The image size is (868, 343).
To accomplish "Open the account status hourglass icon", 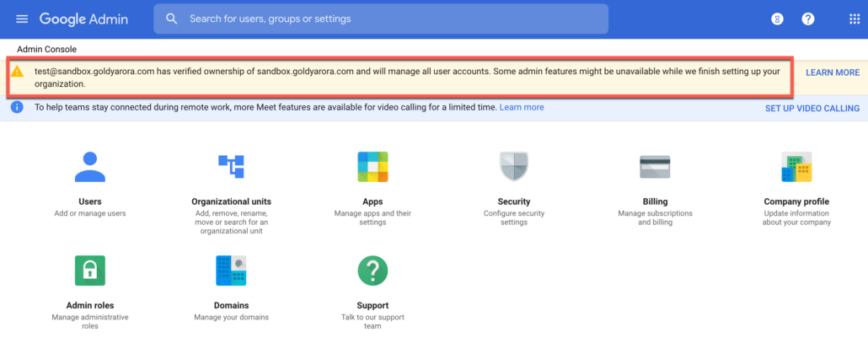I will tap(777, 19).
